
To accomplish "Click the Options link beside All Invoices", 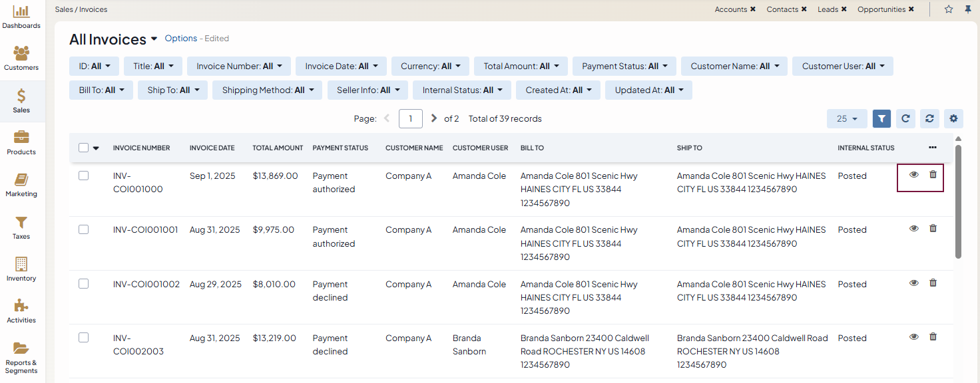I will pyautogui.click(x=180, y=39).
